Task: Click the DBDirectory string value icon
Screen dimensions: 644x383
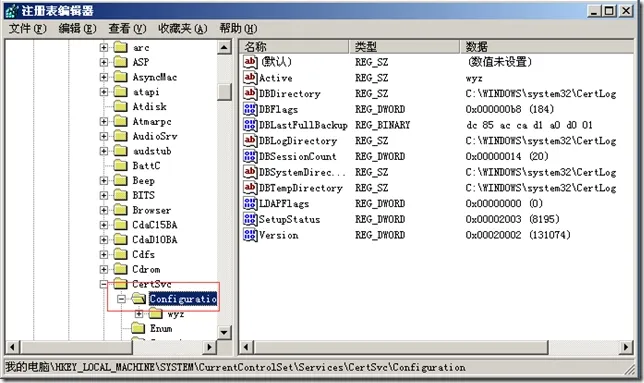Action: (250, 93)
